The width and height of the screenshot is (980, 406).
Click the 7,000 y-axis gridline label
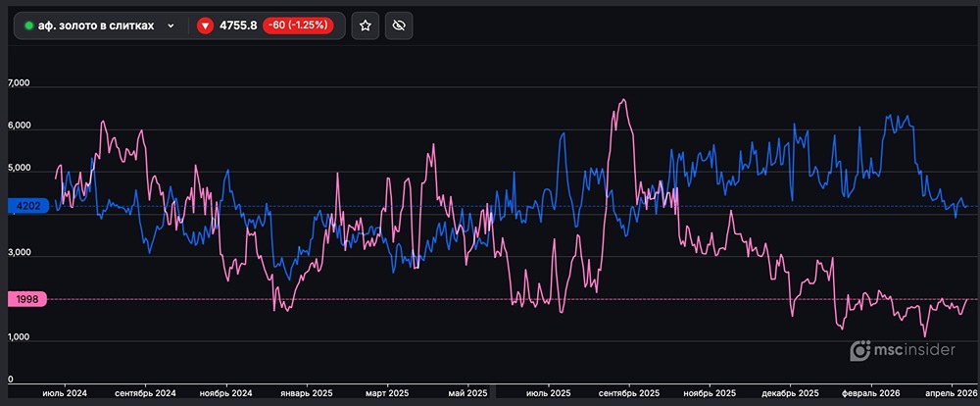20,84
